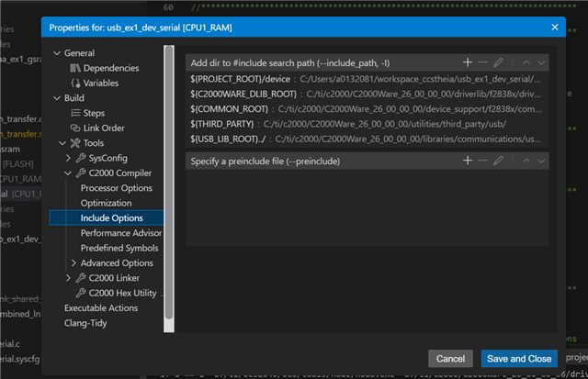Select the Optimization page
Image resolution: width=588 pixels, height=379 pixels.
click(107, 203)
